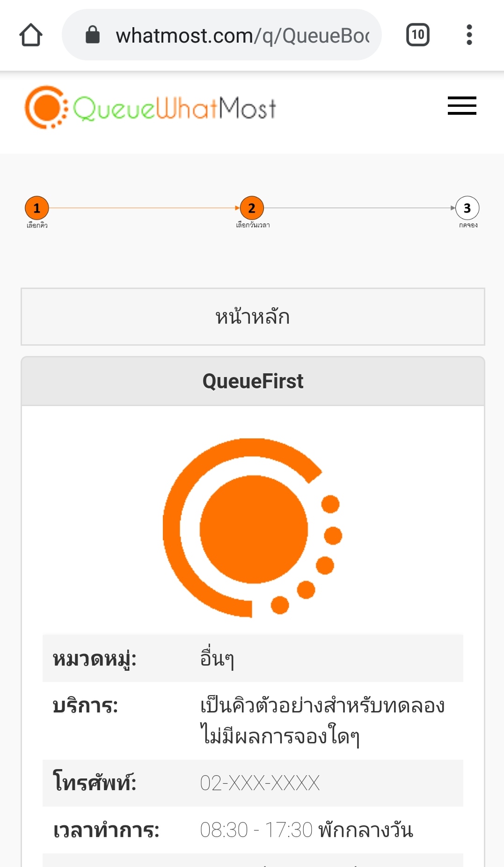
Task: Tap the หมวดหมู่ row label
Action: (95, 659)
